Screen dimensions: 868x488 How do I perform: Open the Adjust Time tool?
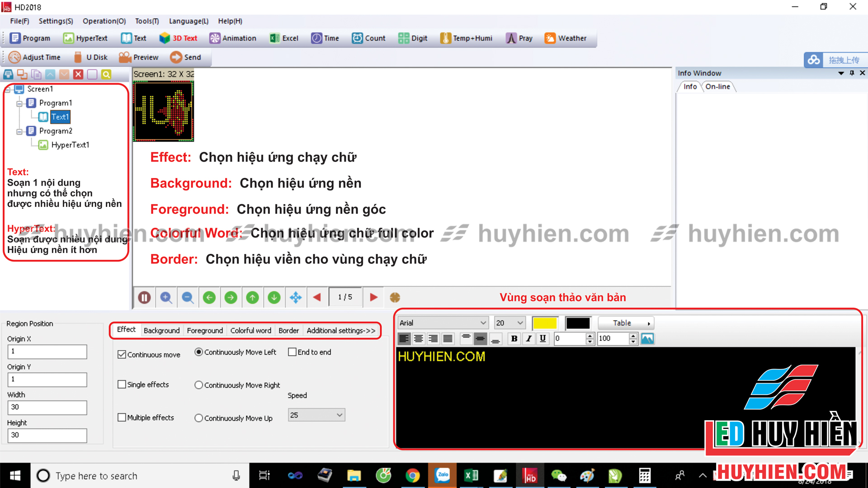pos(35,57)
